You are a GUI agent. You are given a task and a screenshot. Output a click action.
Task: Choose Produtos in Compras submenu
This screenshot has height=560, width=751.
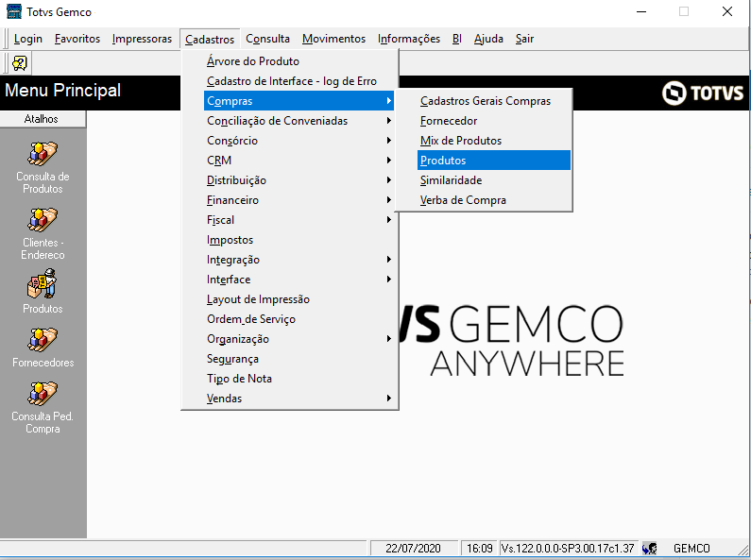click(x=494, y=161)
